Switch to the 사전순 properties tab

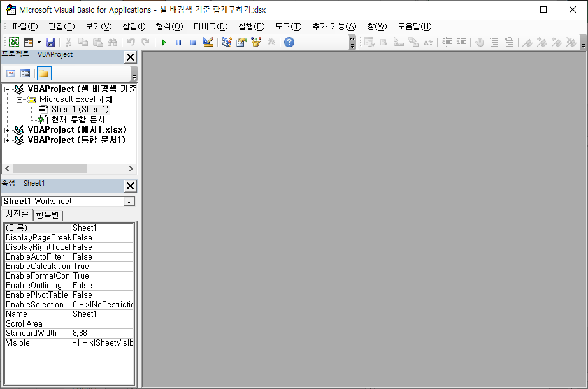tap(17, 214)
